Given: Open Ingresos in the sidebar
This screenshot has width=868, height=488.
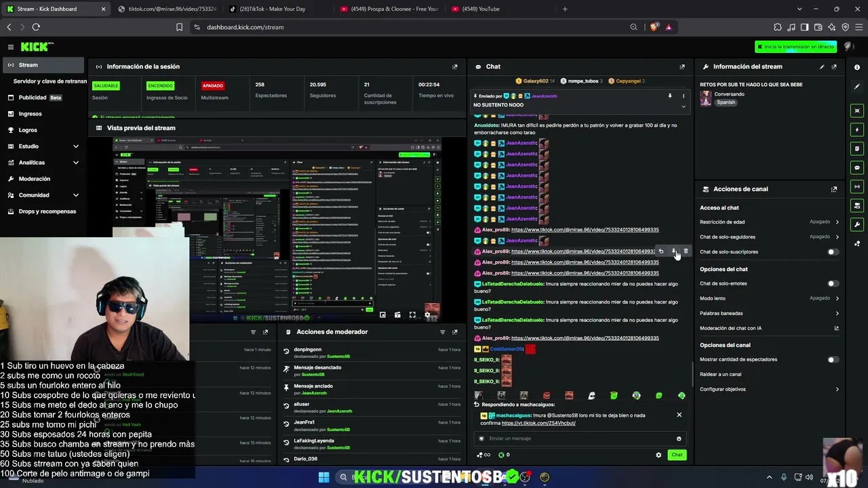Looking at the screenshot, I should coord(43,114).
